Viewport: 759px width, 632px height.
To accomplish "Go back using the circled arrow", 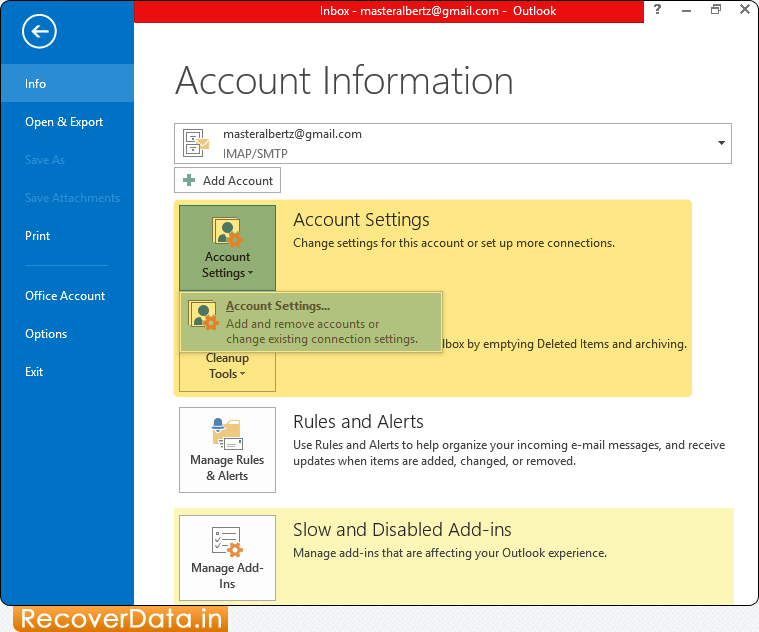I will pos(39,31).
